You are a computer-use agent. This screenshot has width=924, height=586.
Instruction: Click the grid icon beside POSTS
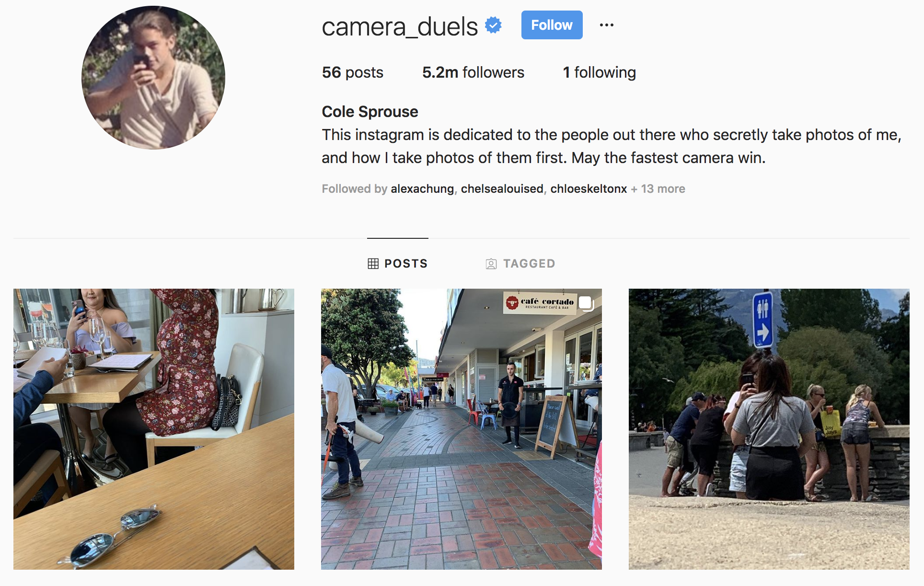point(373,264)
